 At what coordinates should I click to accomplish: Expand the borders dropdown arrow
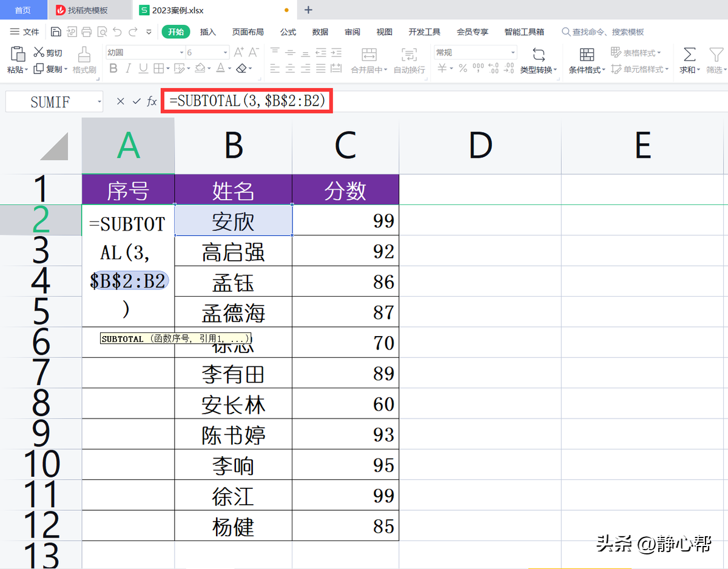click(x=168, y=69)
